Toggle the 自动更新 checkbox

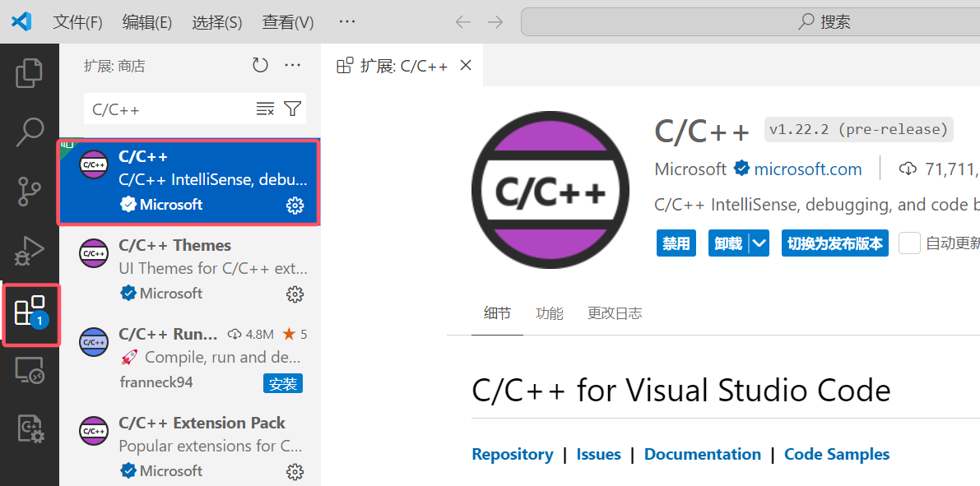pyautogui.click(x=909, y=243)
